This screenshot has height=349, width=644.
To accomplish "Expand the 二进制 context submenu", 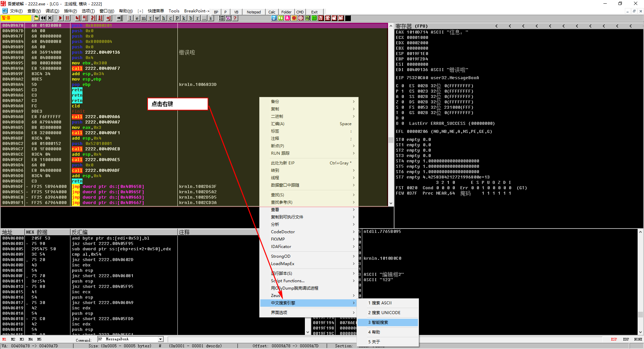I will coord(309,116).
